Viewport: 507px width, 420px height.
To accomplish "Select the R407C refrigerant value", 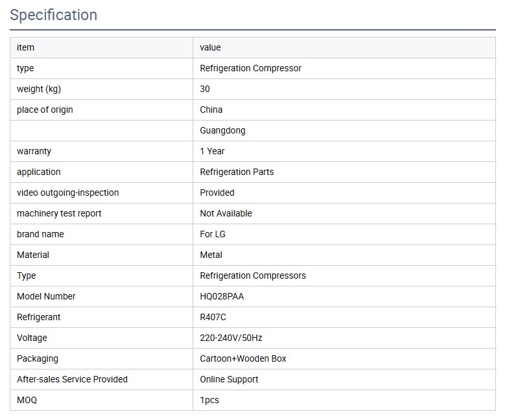I will point(213,317).
